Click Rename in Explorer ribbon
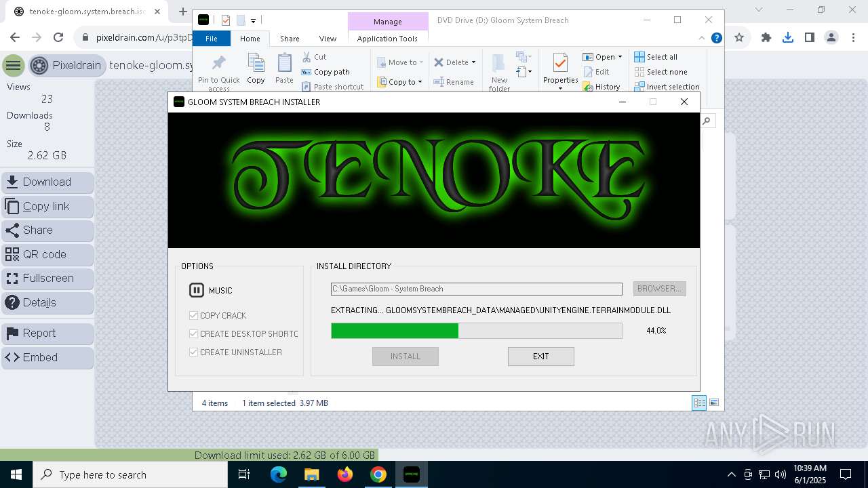868x488 pixels. pyautogui.click(x=454, y=82)
